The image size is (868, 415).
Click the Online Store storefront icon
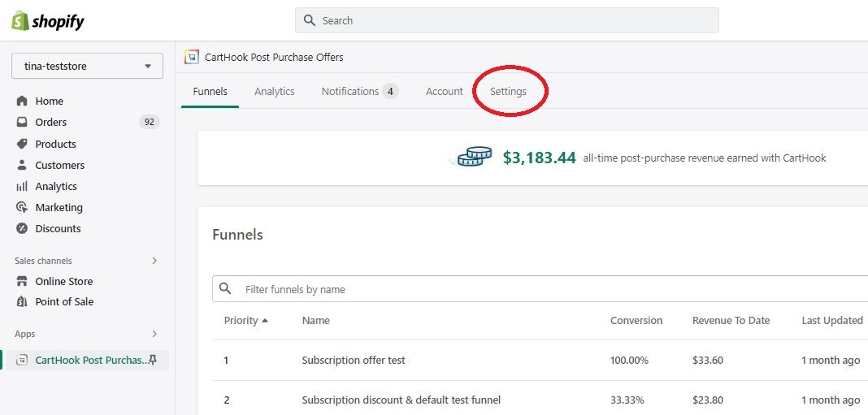[22, 281]
